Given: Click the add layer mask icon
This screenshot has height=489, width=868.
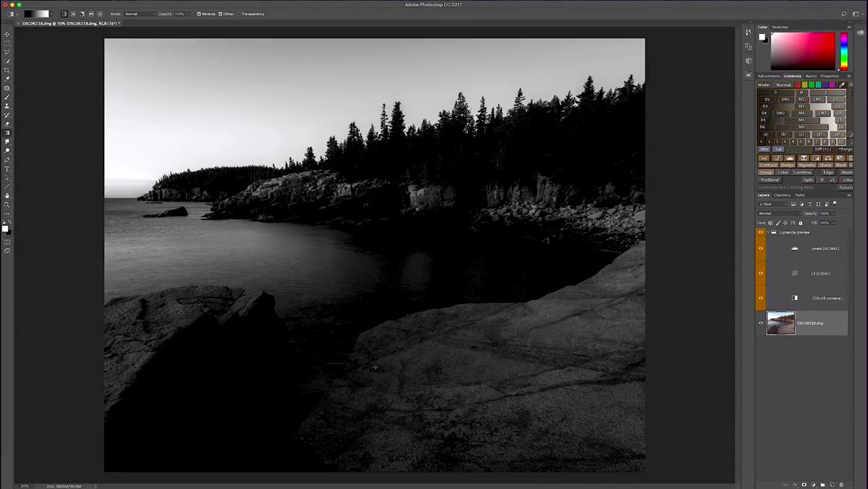Looking at the screenshot, I should 804,485.
